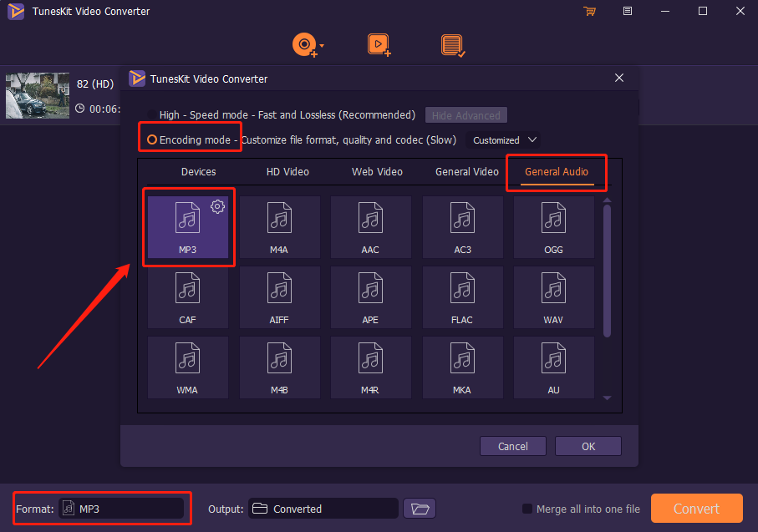Pick the AAC audio format
The image size is (758, 532).
point(371,226)
